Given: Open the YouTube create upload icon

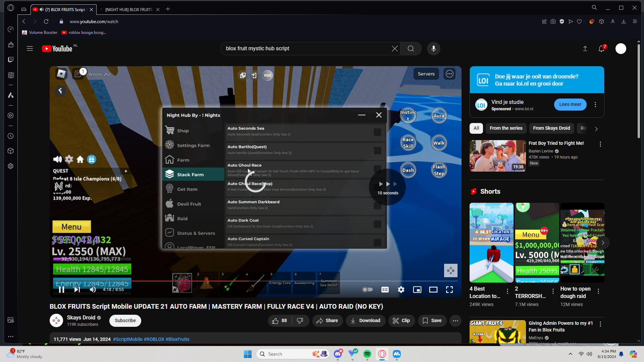Looking at the screenshot, I should pyautogui.click(x=585, y=49).
